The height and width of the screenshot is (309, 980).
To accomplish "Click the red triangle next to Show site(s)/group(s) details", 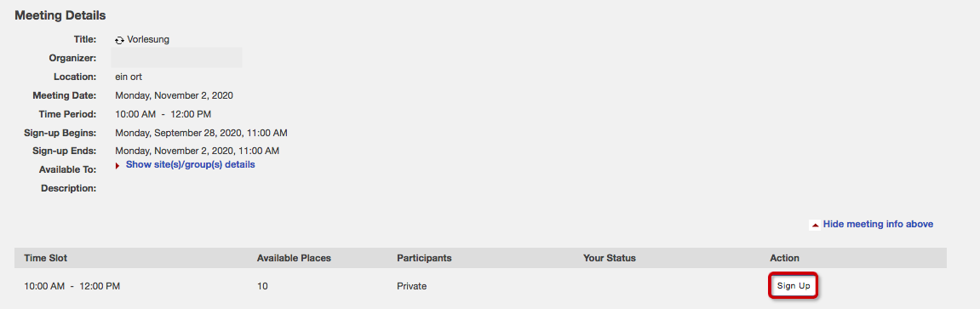I will click(x=118, y=165).
